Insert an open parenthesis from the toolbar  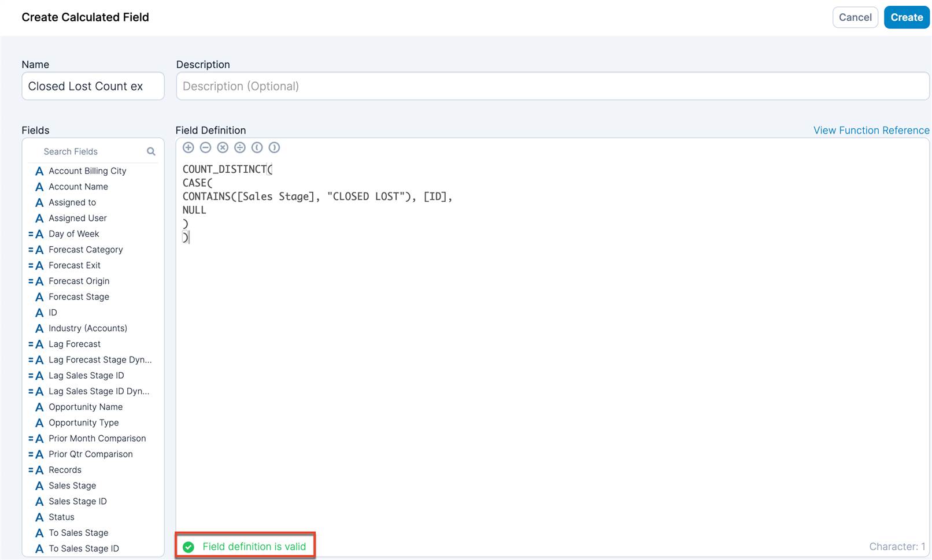257,147
